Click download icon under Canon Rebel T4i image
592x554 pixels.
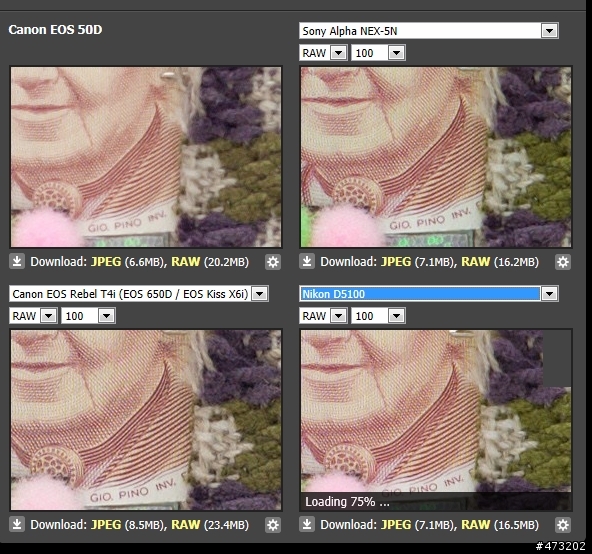click(x=17, y=524)
